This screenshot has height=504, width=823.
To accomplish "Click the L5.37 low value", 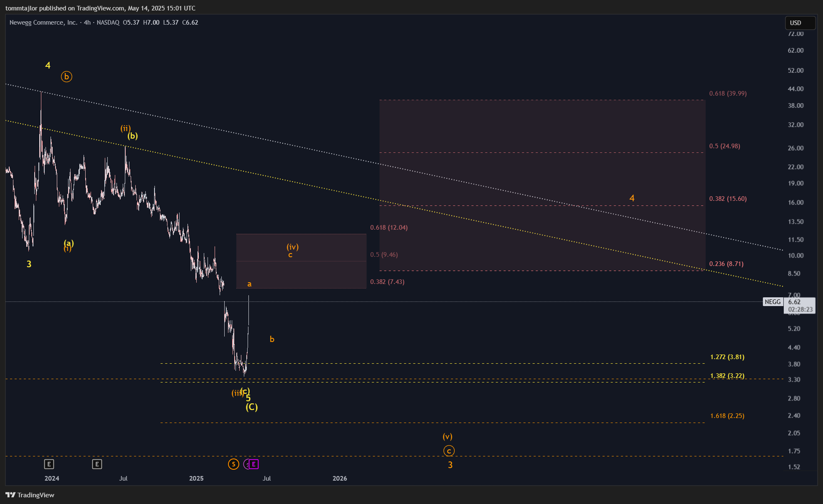I will [x=171, y=23].
